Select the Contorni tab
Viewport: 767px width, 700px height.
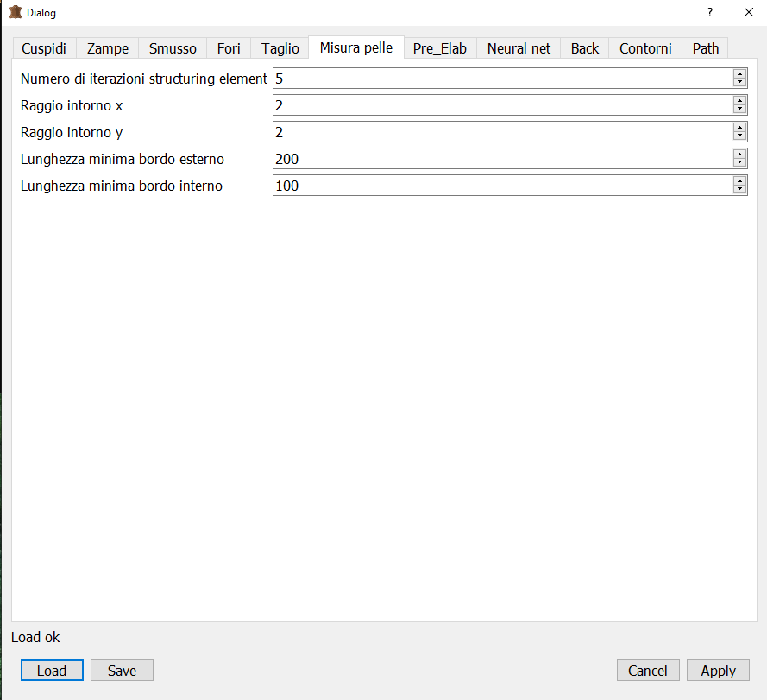coord(645,48)
